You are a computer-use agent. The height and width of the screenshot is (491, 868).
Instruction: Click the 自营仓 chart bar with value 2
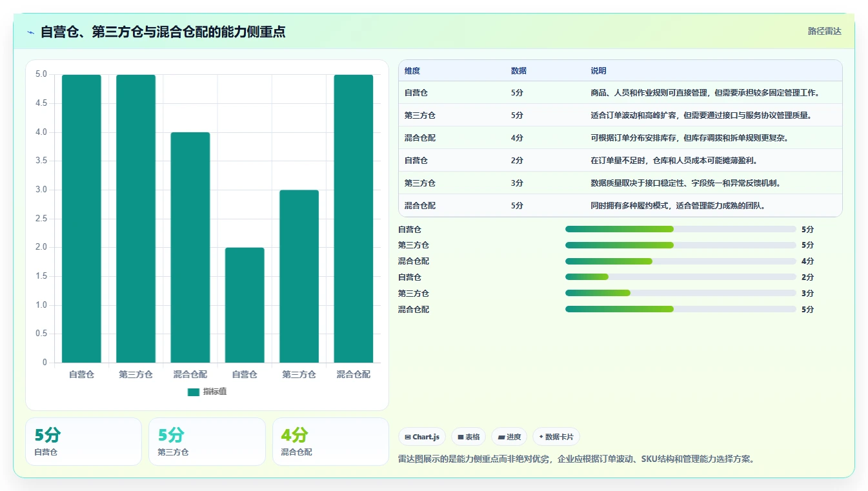tap(245, 305)
